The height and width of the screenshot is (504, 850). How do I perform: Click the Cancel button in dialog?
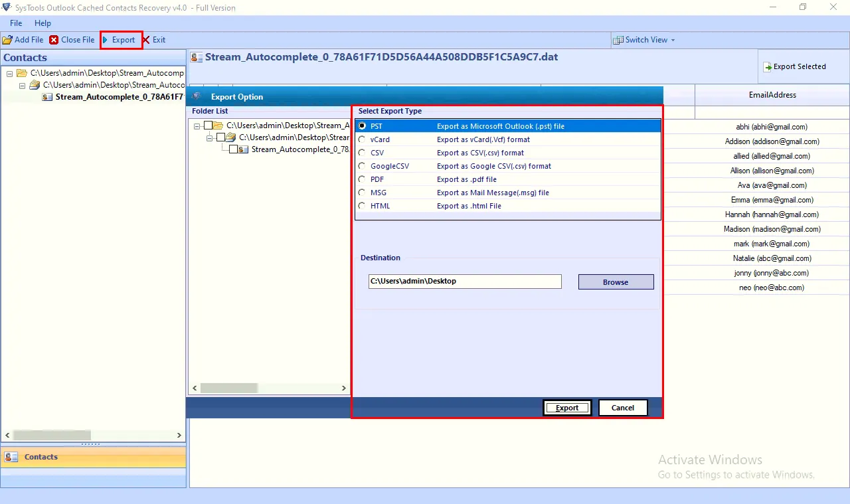click(x=623, y=408)
